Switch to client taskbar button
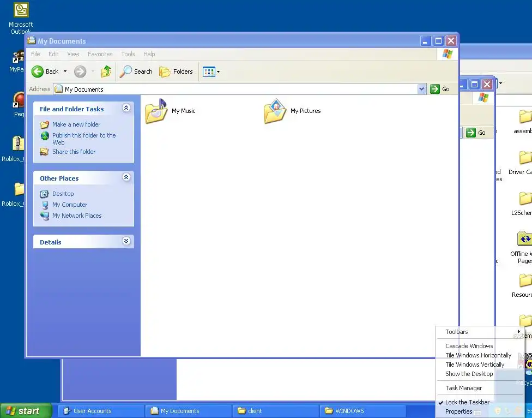The width and height of the screenshot is (532, 418). (275, 411)
